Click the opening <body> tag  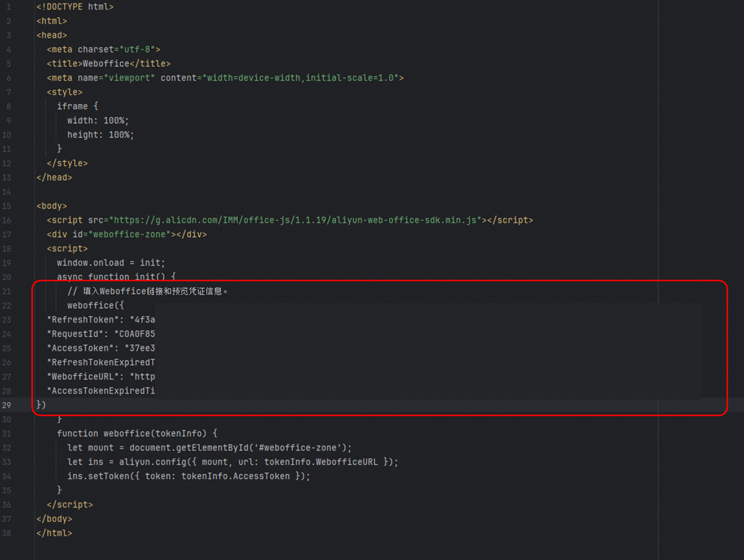[x=52, y=206]
